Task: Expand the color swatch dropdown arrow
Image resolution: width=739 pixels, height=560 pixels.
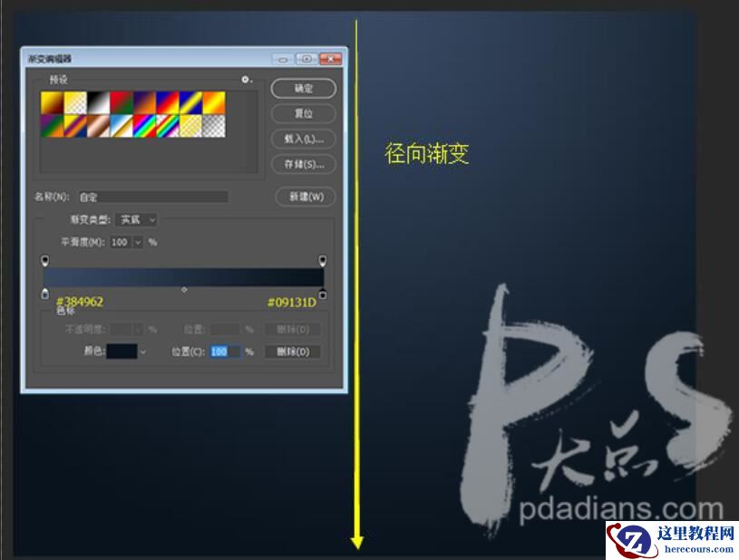Action: tap(143, 350)
